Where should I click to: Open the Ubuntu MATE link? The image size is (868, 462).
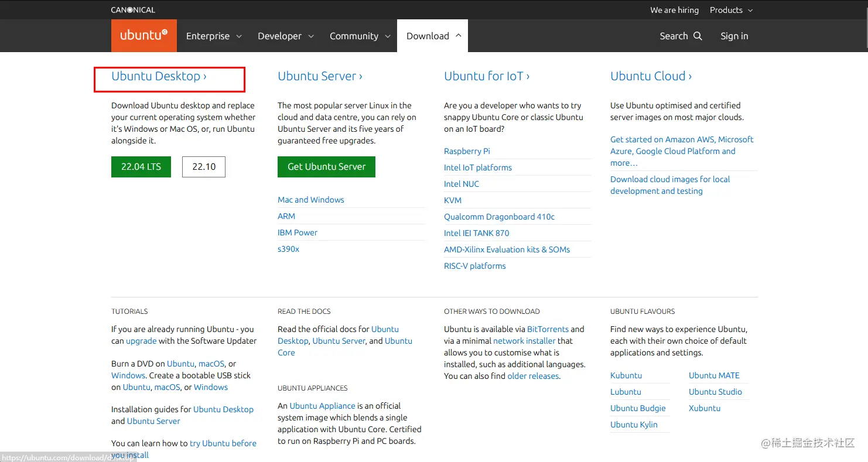pos(714,375)
